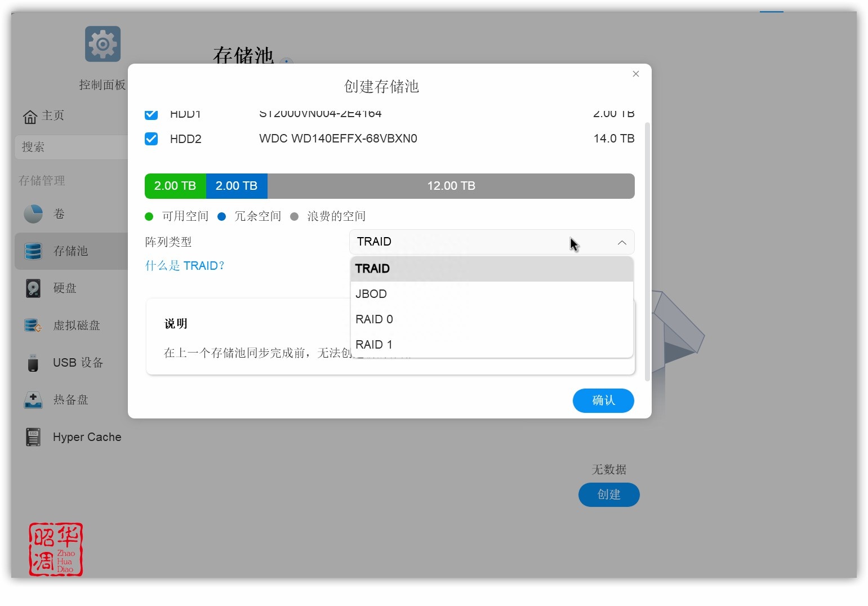The image size is (868, 606).
Task: Open the USB 设备 sidebar label
Action: click(x=78, y=363)
